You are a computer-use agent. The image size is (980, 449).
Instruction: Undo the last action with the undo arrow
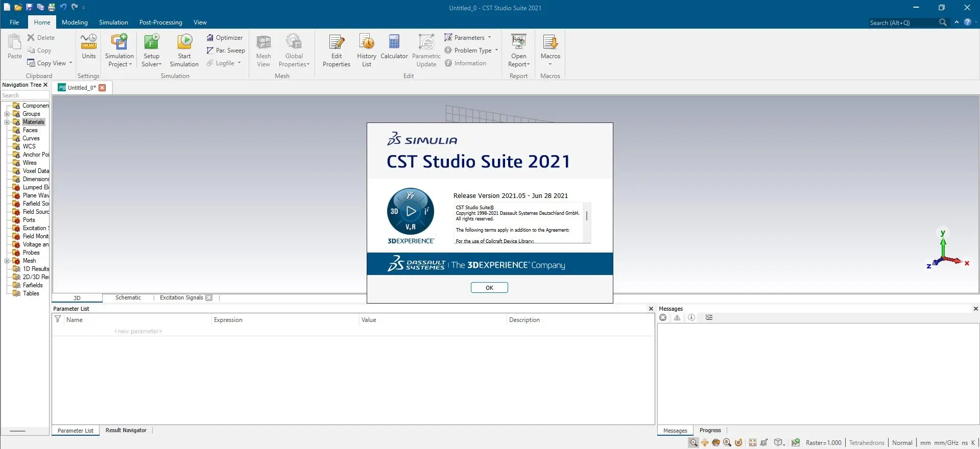tap(63, 7)
